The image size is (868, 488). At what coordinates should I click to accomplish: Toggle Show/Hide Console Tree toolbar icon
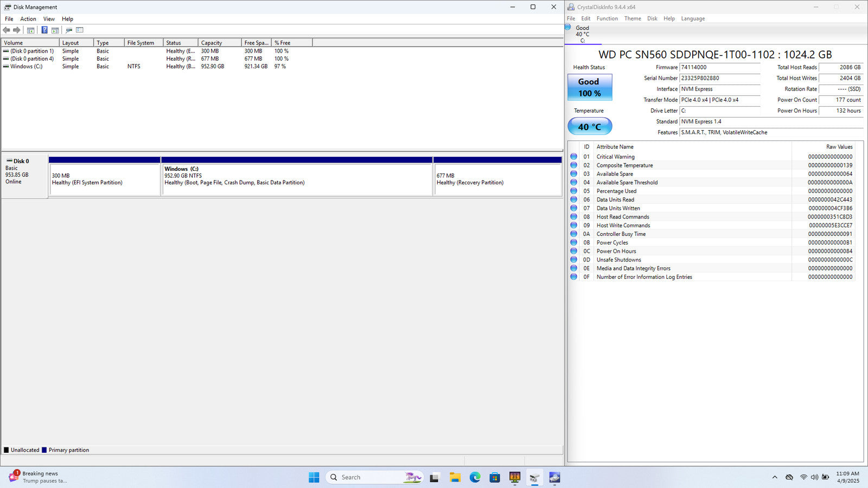pyautogui.click(x=31, y=30)
